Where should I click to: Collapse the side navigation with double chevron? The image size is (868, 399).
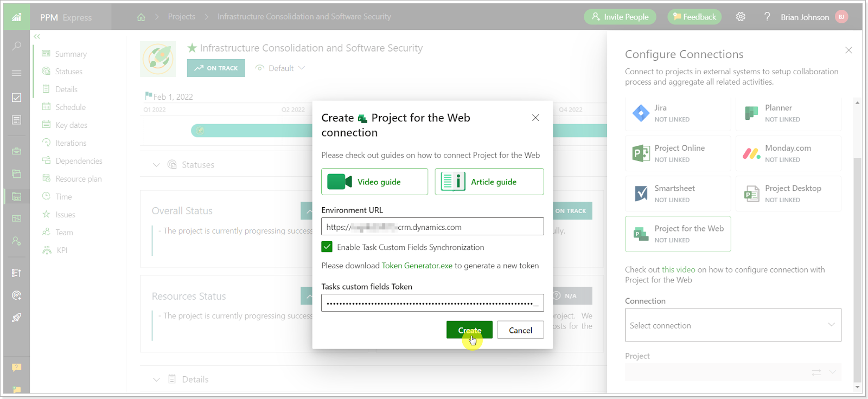coord(37,36)
